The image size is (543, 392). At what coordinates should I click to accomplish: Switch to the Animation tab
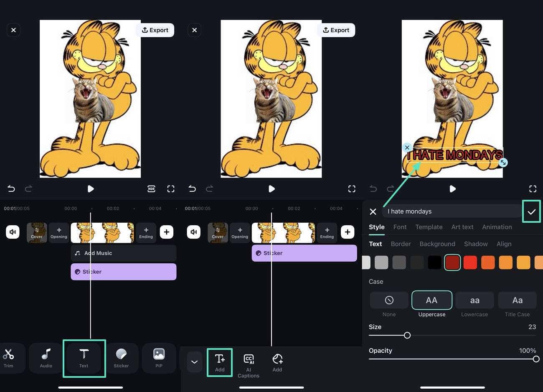pos(497,227)
